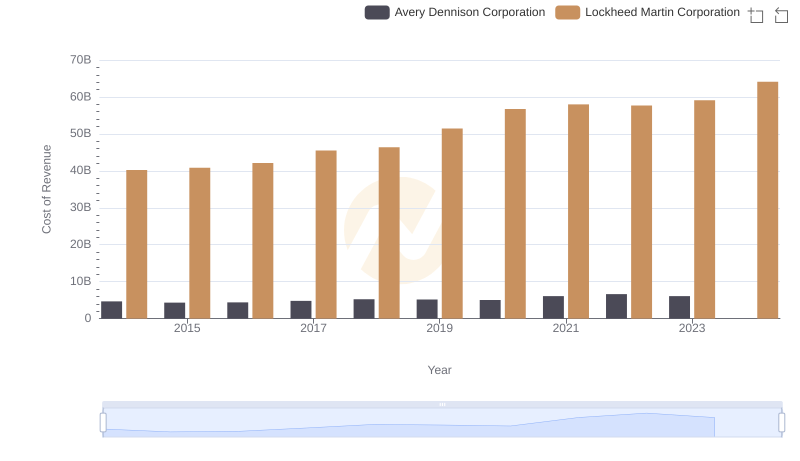Screen dimensions: 800x461
Task: Select the 2022 Avery Dennison bar
Action: [x=616, y=306]
